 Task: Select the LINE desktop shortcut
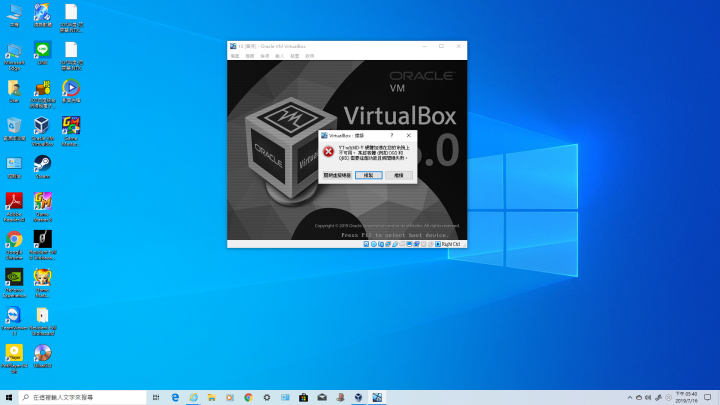point(42,53)
